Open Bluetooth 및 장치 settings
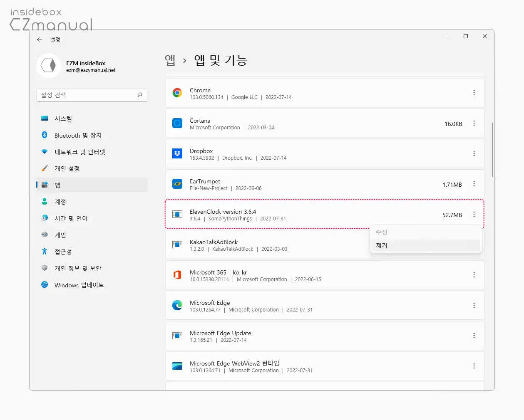This screenshot has width=524, height=420. [x=92, y=135]
